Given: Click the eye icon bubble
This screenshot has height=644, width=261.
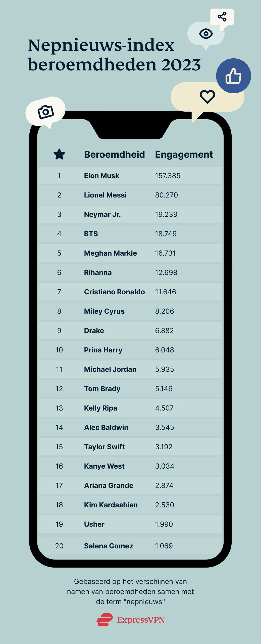Looking at the screenshot, I should click(206, 34).
